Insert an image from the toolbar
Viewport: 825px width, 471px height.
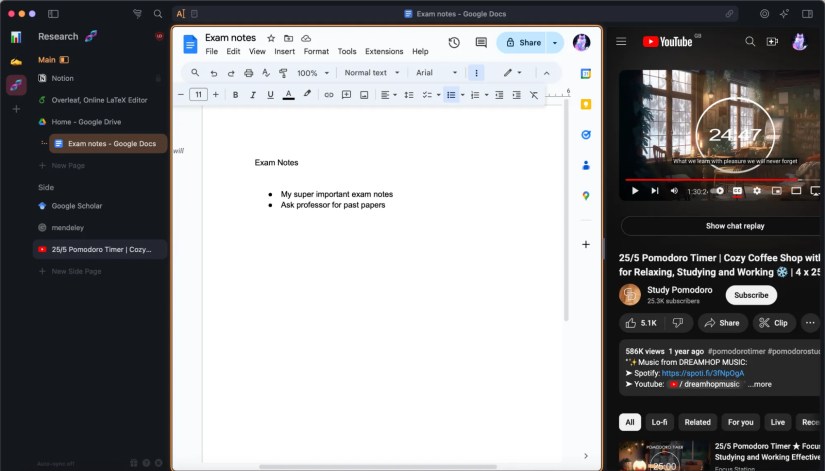tap(364, 95)
